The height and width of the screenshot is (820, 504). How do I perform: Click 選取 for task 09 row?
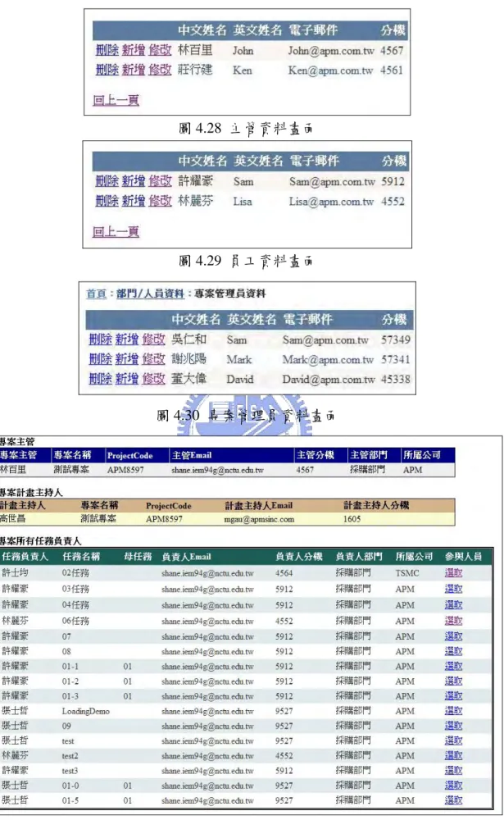click(x=453, y=726)
